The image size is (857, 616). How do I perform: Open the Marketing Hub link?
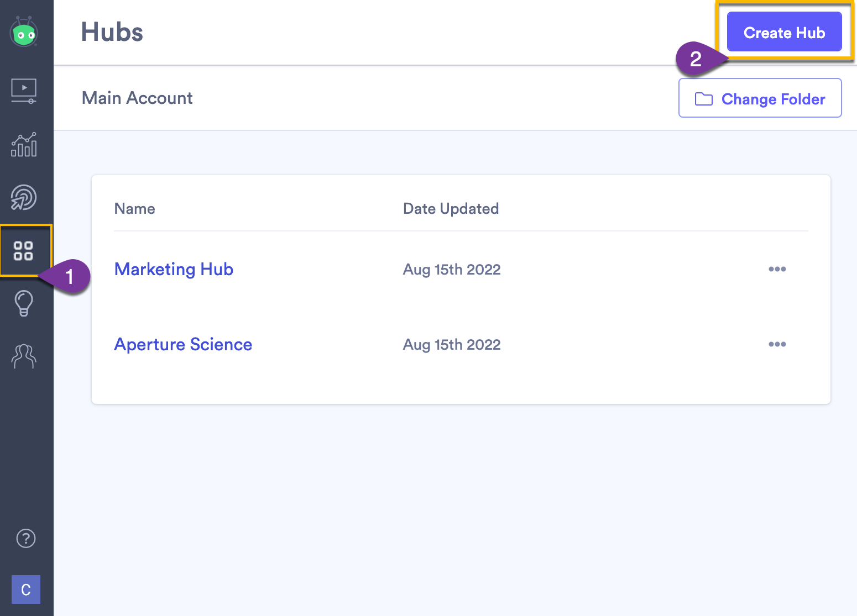[174, 269]
